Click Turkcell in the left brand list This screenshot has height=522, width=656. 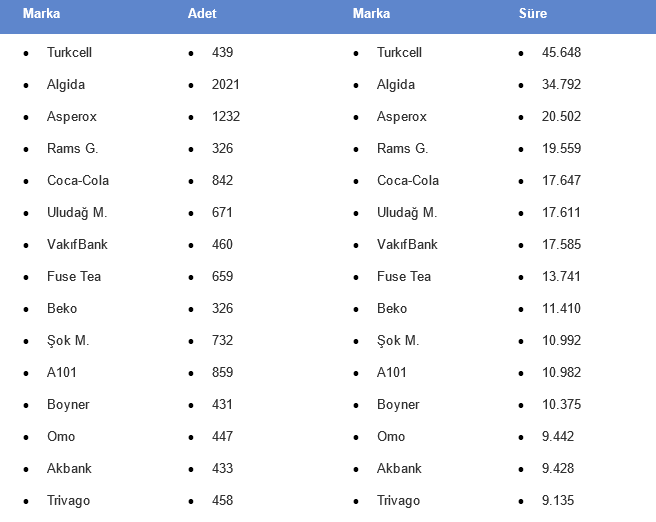pyautogui.click(x=69, y=52)
